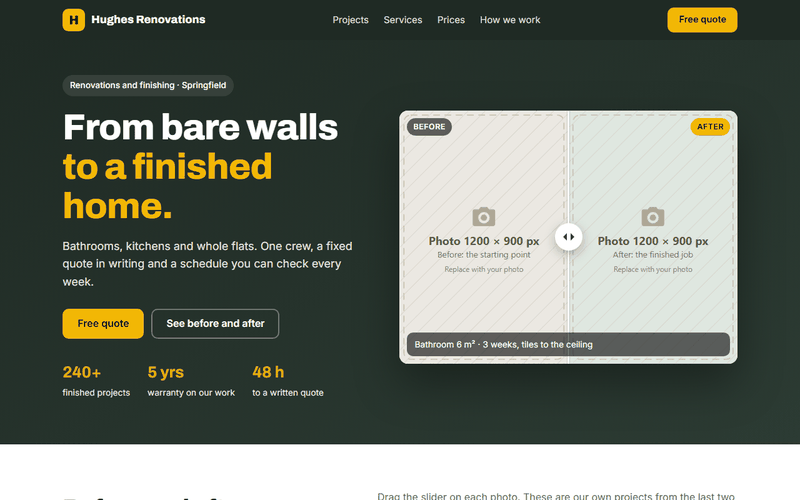Screen dimensions: 800x500
Task: Click the Hughes Renovations brand name
Action: point(148,19)
